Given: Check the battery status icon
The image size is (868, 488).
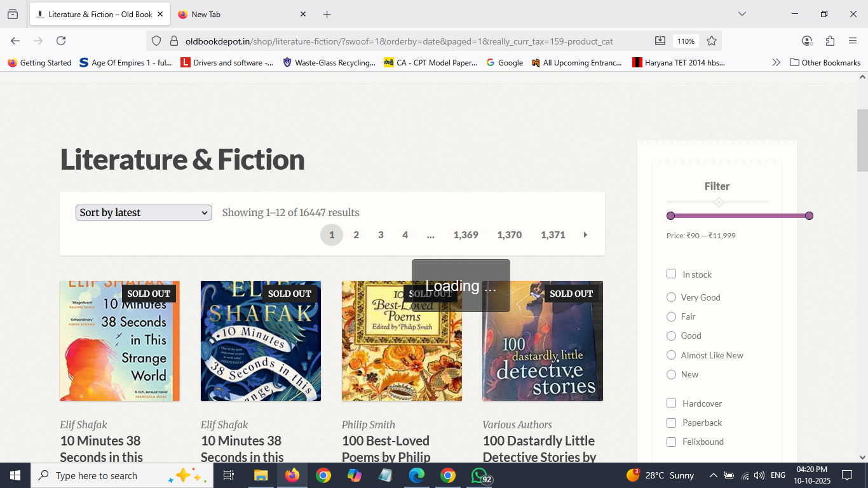Looking at the screenshot, I should pyautogui.click(x=729, y=475).
